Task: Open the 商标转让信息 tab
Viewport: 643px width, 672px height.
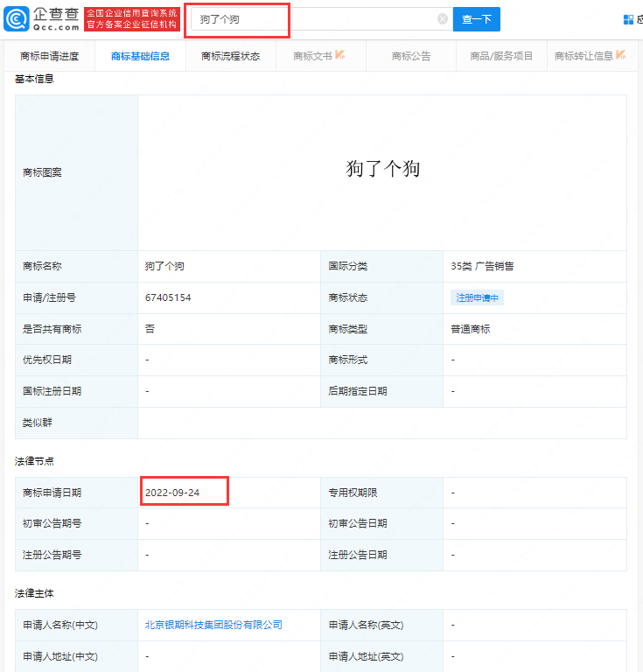Action: tap(584, 56)
